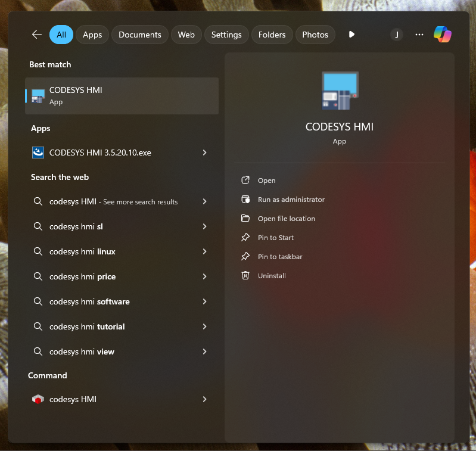Show more filters with the play arrow

[x=351, y=35]
